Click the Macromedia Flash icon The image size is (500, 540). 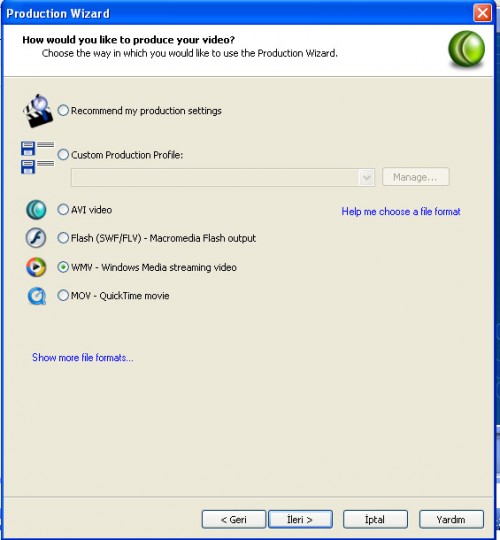coord(36,238)
